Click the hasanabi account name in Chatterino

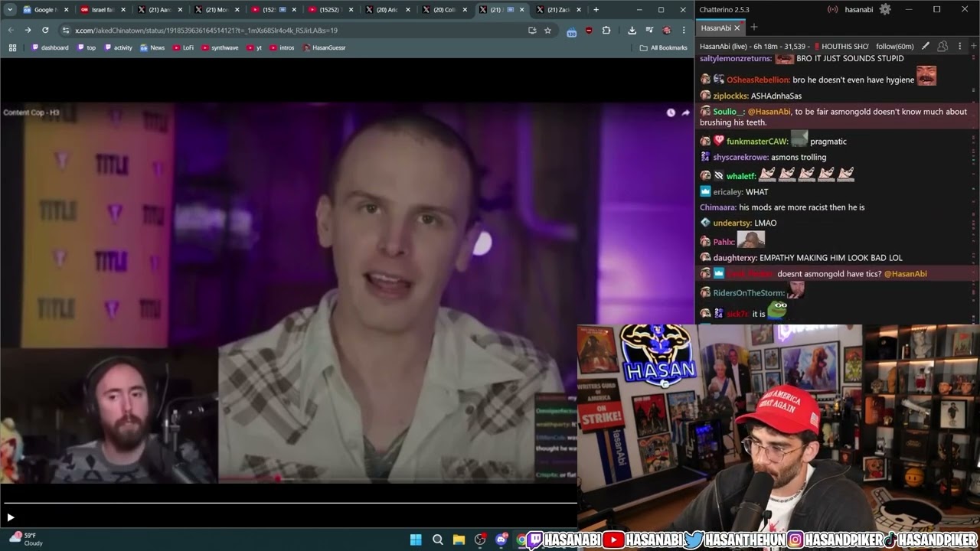(x=857, y=10)
